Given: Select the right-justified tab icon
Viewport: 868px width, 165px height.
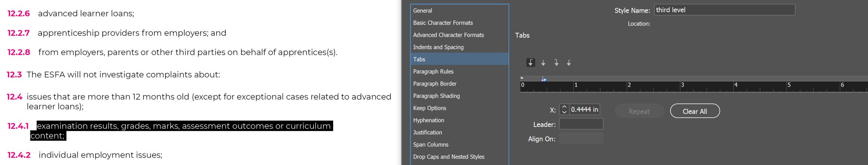Looking at the screenshot, I should (x=556, y=63).
